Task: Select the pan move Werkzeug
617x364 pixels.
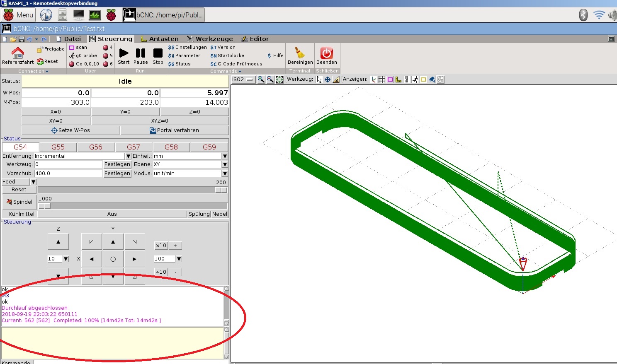Action: pyautogui.click(x=328, y=80)
